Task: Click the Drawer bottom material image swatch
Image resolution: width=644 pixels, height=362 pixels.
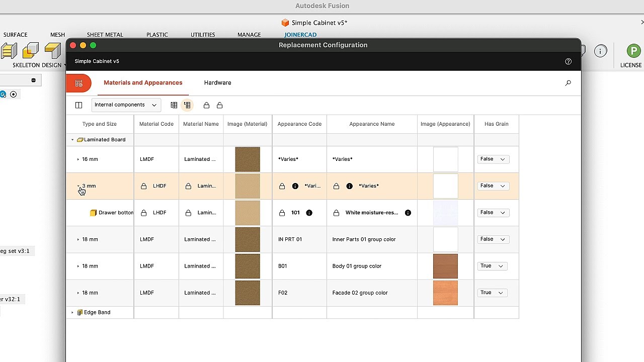Action: 248,213
